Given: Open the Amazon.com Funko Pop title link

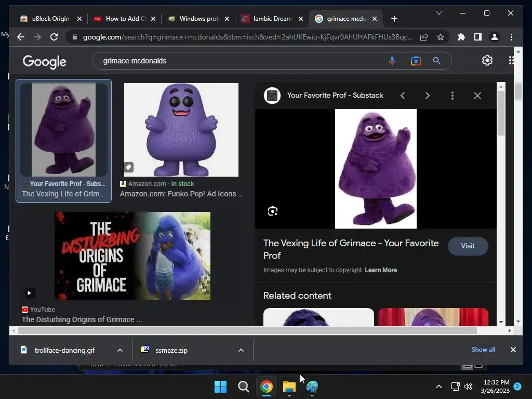Looking at the screenshot, I should tap(181, 194).
